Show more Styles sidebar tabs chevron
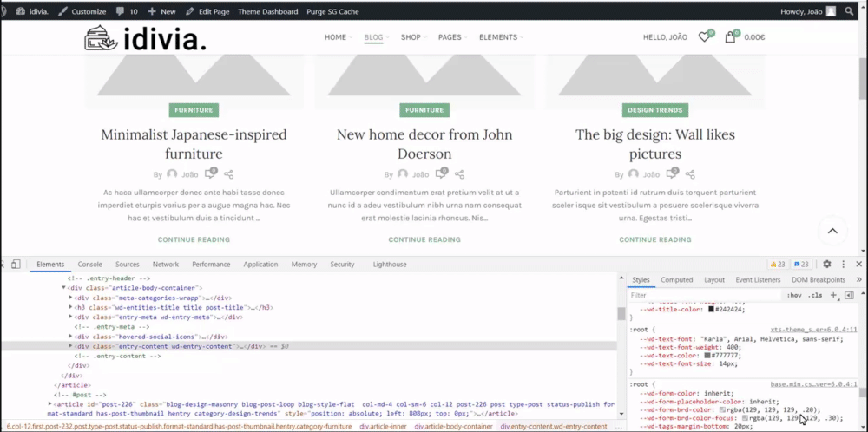The width and height of the screenshot is (868, 432). (858, 280)
